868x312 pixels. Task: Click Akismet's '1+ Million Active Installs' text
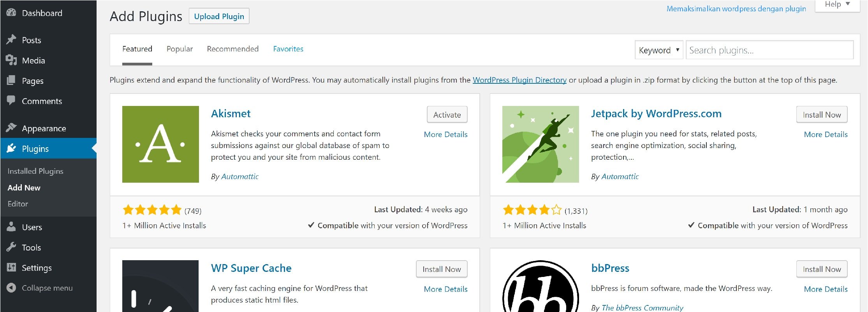(164, 226)
